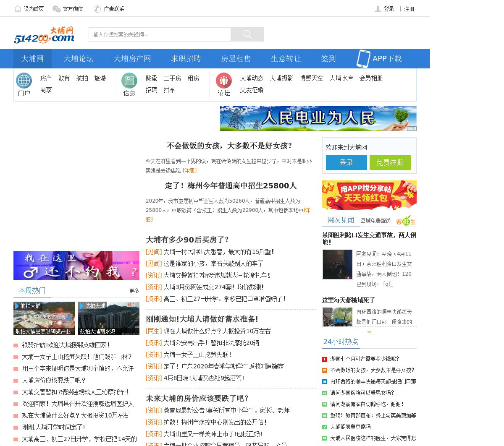Viewport: 504px width, 446px height.
Task: Click the phone icon for 广告联系
Action: 97,9
